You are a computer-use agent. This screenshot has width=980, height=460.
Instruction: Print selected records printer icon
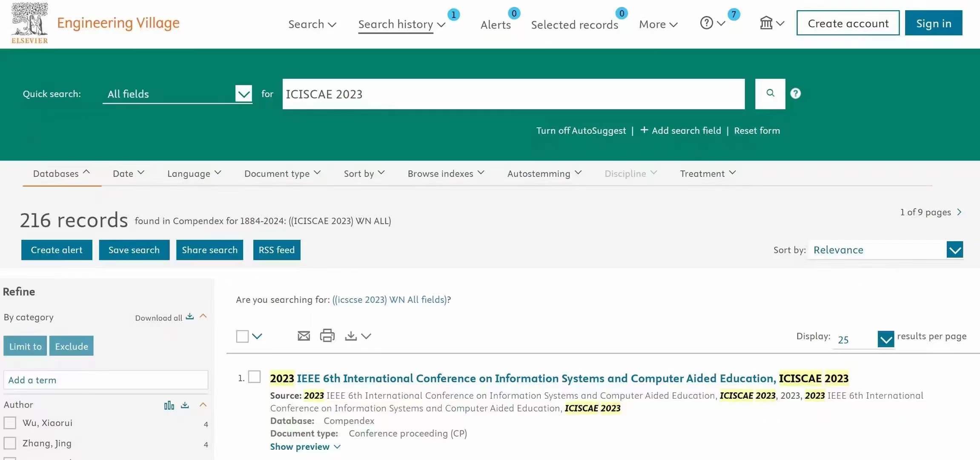point(327,336)
